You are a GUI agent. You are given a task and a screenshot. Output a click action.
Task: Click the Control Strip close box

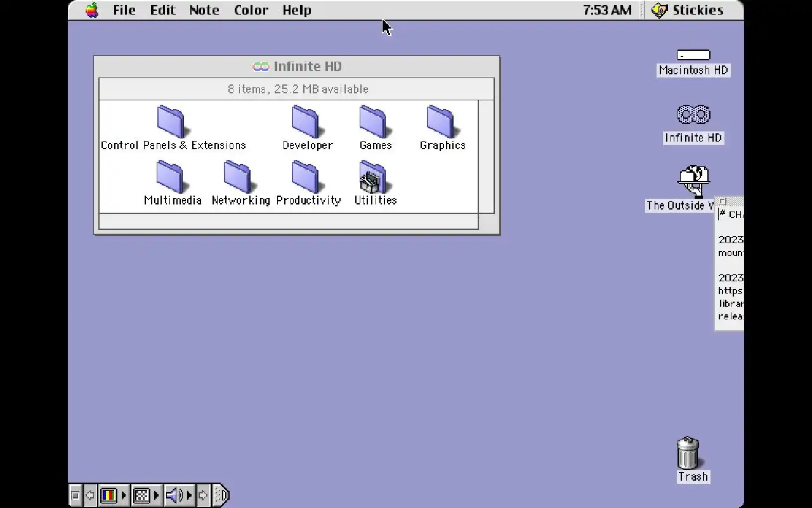(x=75, y=495)
